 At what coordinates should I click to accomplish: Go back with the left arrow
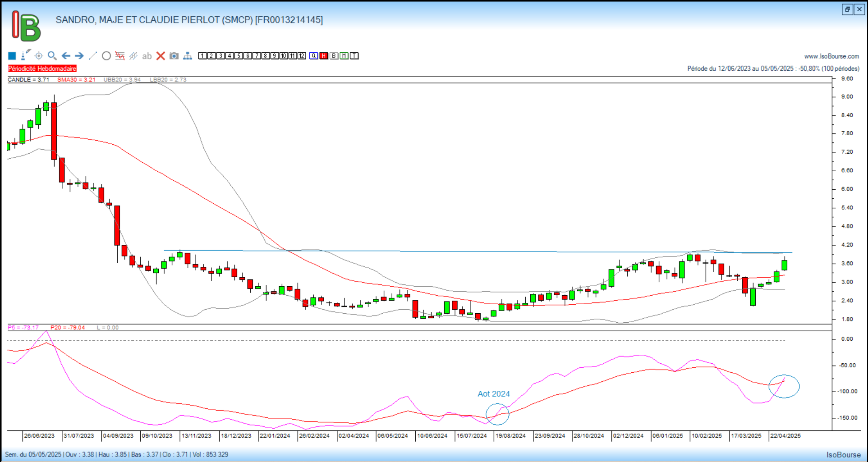[66, 56]
